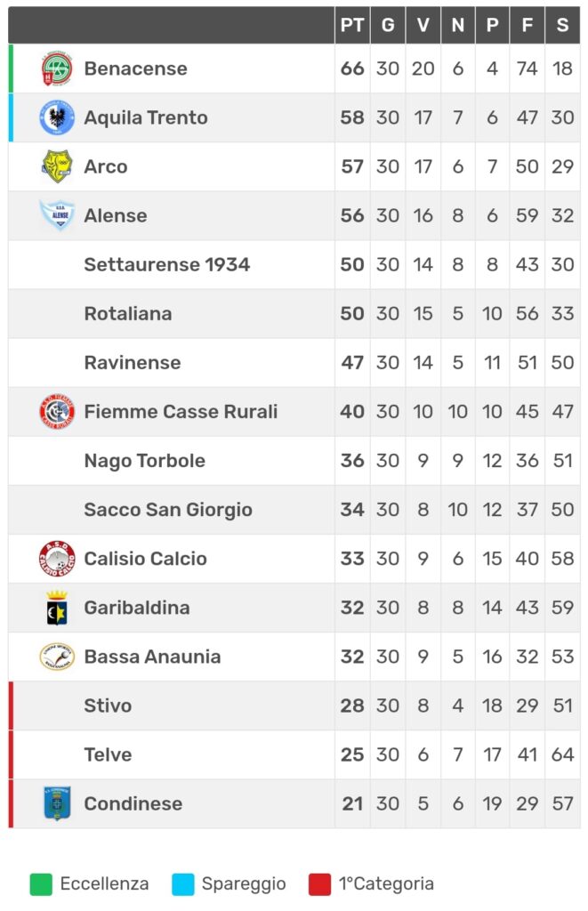Click the Garibaldina crown emblem
Viewport: 588px width, 911px height.
tap(57, 608)
